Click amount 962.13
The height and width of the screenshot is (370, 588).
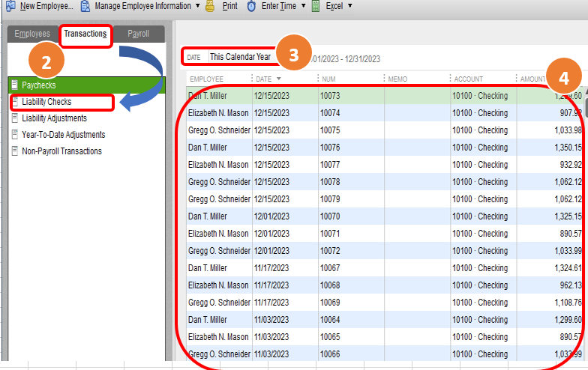click(x=571, y=285)
